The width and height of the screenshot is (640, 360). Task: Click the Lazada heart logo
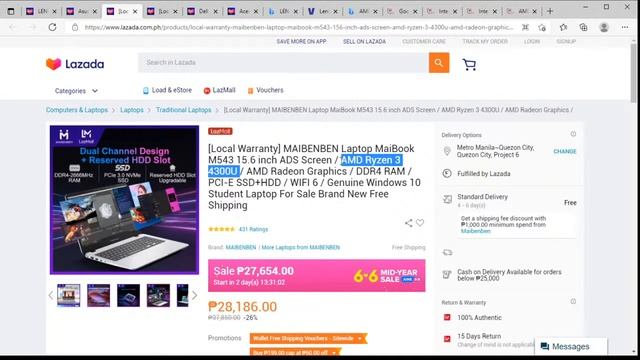point(53,64)
